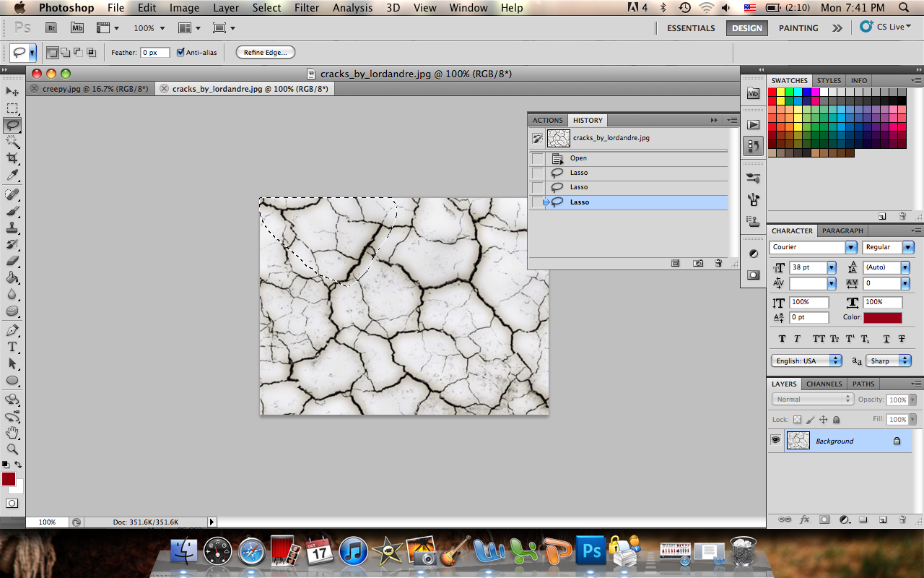Select the Brush tool
The image size is (924, 578).
[x=12, y=211]
